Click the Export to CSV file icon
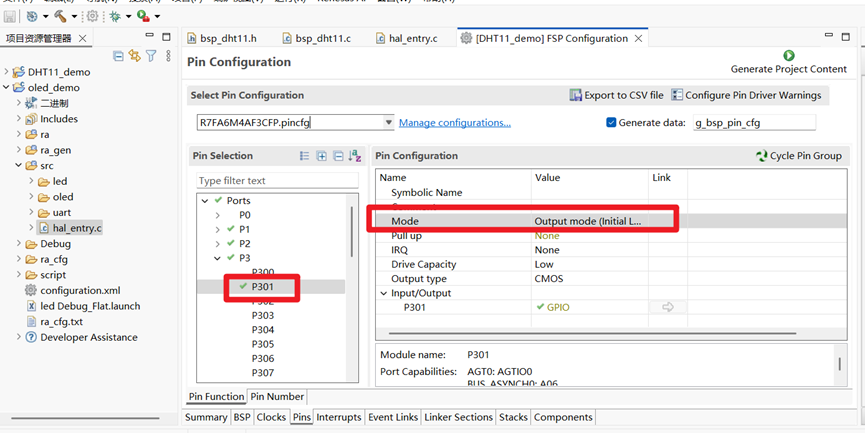This screenshot has height=433, width=865. coord(575,95)
